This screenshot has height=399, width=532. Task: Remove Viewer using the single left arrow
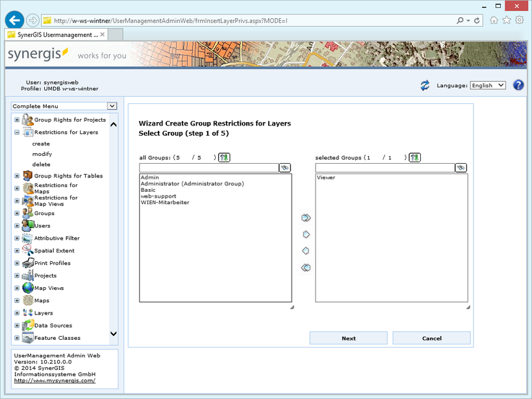click(x=305, y=250)
